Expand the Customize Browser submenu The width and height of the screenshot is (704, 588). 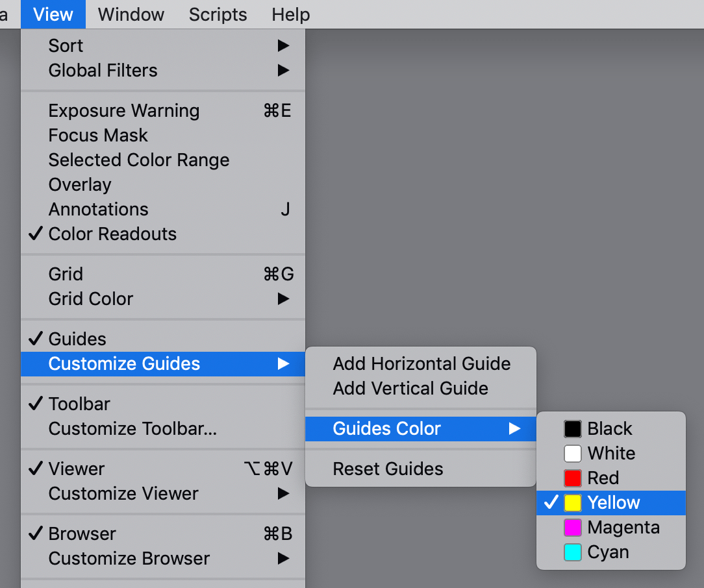163,559
